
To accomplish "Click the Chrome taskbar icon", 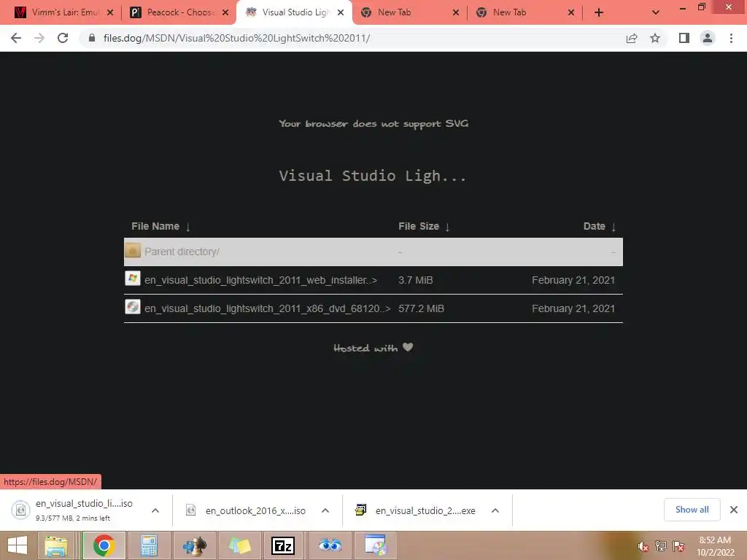I will (x=104, y=545).
